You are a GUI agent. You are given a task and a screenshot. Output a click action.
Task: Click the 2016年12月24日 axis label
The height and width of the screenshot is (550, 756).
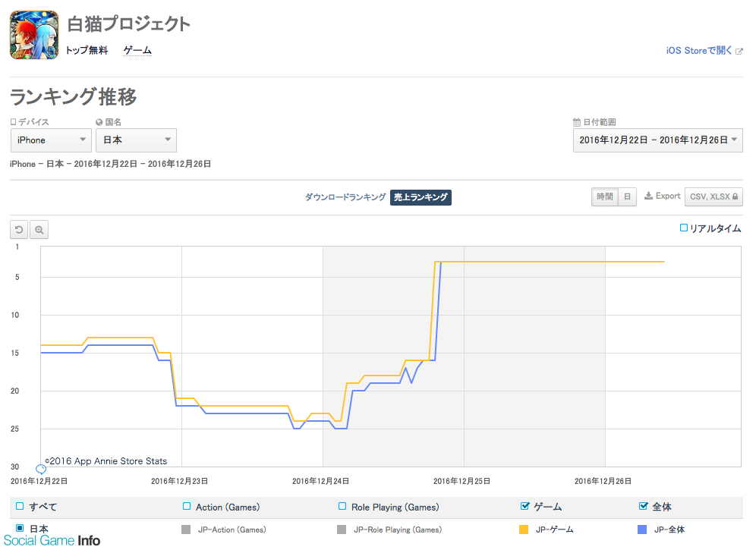[320, 481]
